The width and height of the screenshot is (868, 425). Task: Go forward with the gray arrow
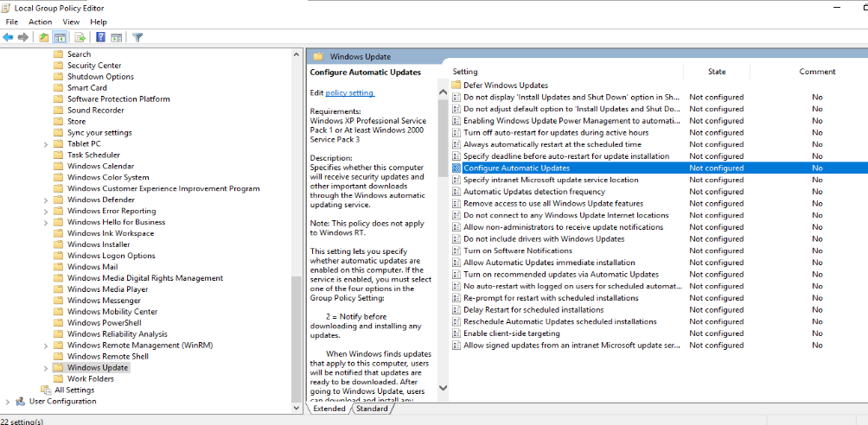[x=23, y=37]
